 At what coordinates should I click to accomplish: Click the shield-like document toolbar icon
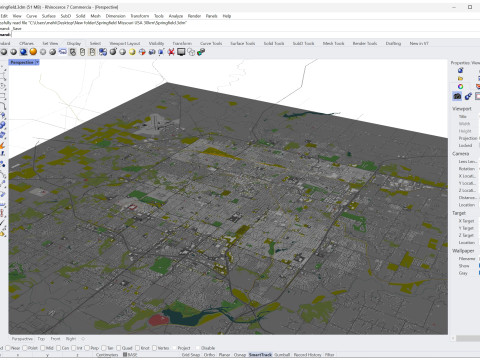tap(73, 52)
